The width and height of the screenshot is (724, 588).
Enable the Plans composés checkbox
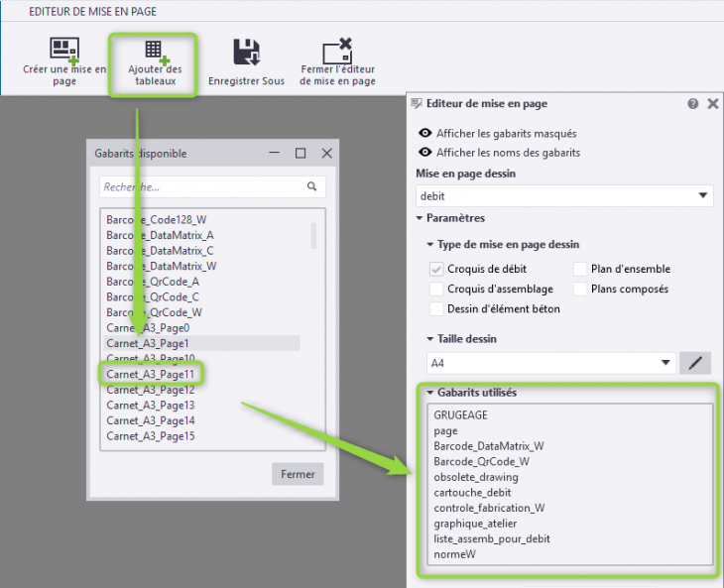coord(580,289)
